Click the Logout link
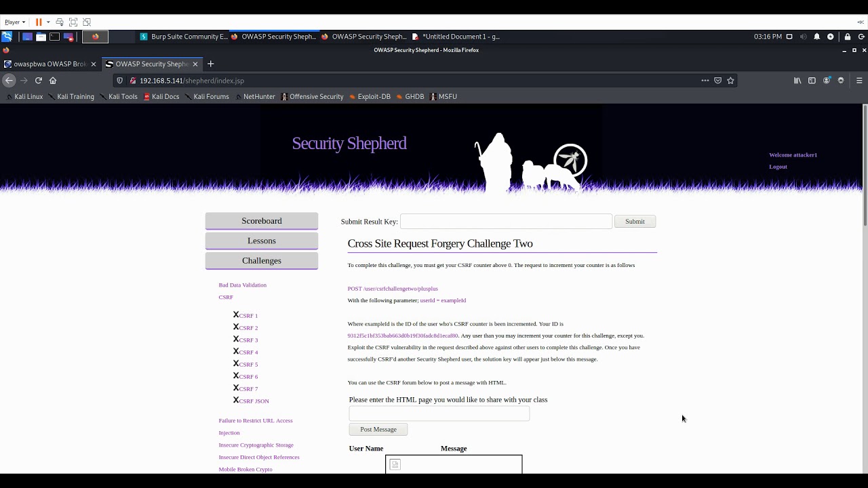Viewport: 868px width, 488px height. [778, 167]
